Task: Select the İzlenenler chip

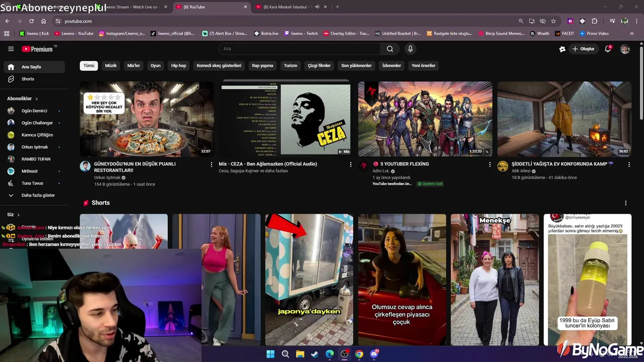Action: click(x=391, y=65)
